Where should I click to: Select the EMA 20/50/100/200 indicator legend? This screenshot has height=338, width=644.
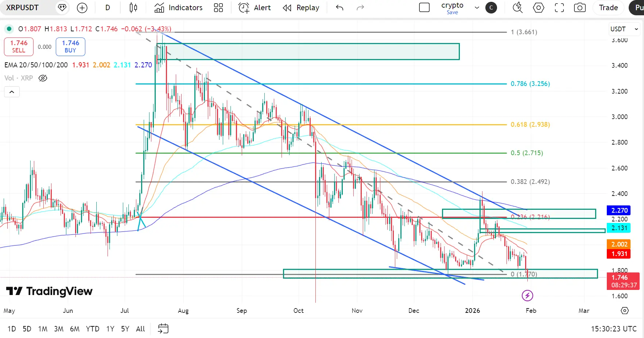point(36,65)
